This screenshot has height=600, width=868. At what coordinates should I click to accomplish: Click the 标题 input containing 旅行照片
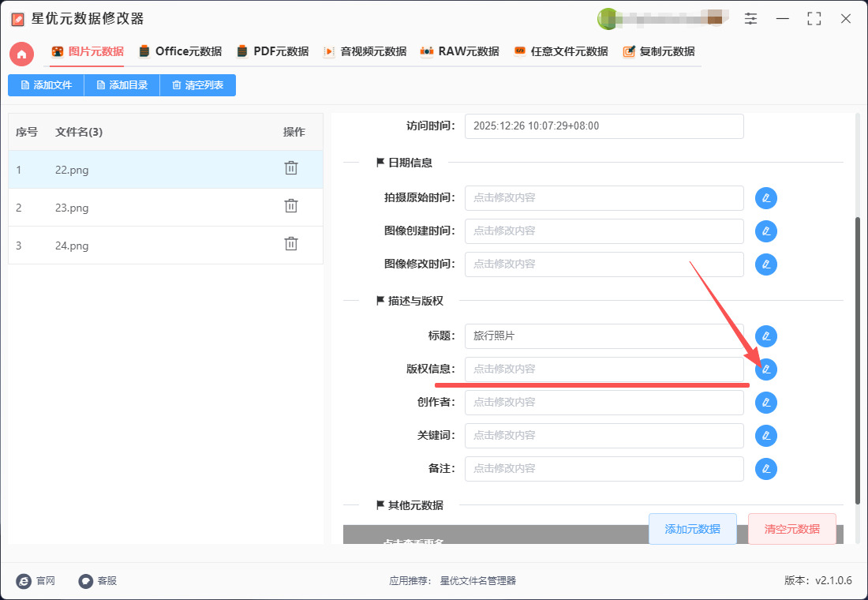(x=604, y=336)
